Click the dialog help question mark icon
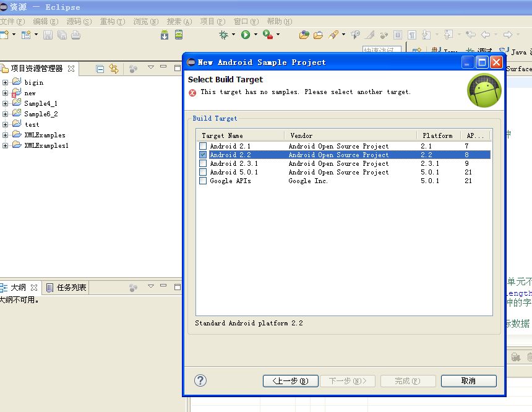Screen dimensions: 532x412 click(x=200, y=380)
